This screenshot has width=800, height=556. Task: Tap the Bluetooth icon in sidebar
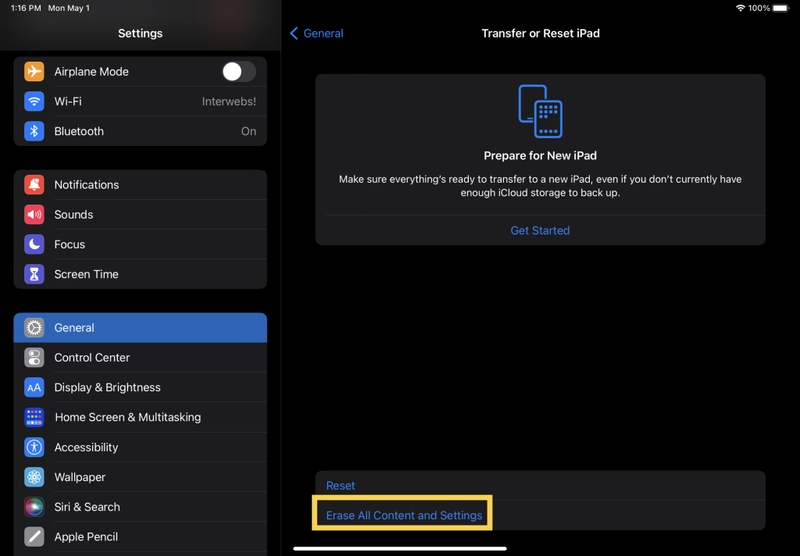[x=34, y=131]
